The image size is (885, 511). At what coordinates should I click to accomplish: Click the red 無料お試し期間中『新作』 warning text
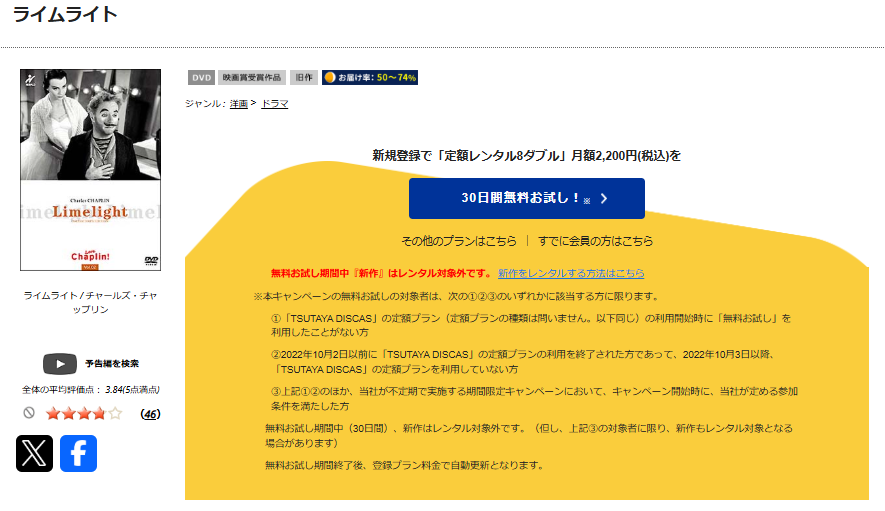click(x=382, y=273)
